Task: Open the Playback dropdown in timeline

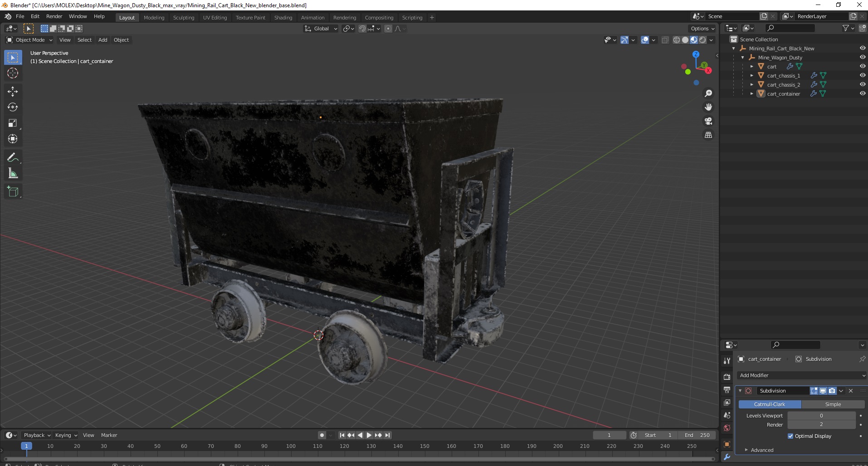Action: 37,435
